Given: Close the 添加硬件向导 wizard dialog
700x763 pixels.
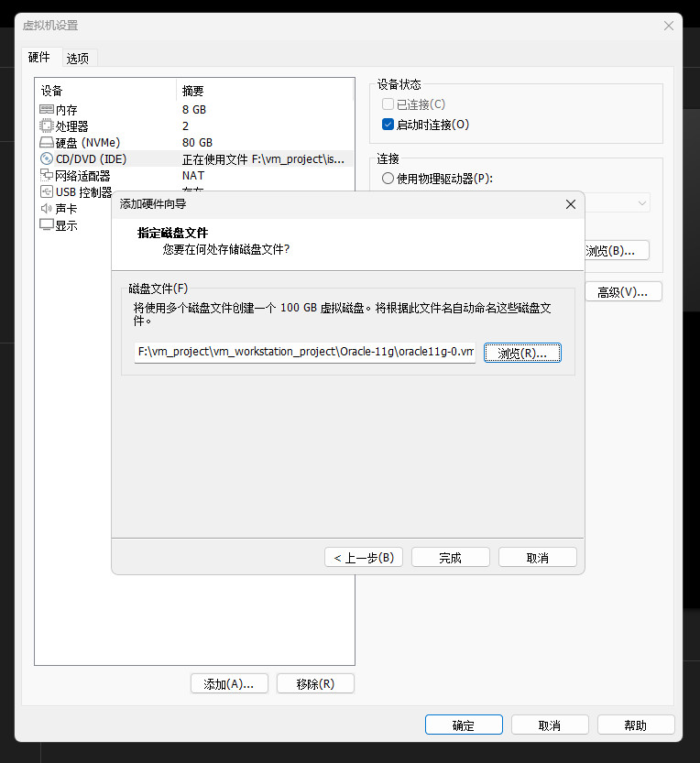Looking at the screenshot, I should tap(570, 204).
